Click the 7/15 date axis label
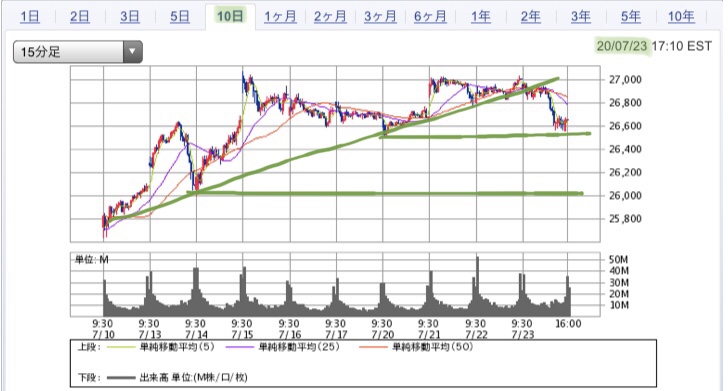Viewport: 728px width, 391px height. [242, 334]
